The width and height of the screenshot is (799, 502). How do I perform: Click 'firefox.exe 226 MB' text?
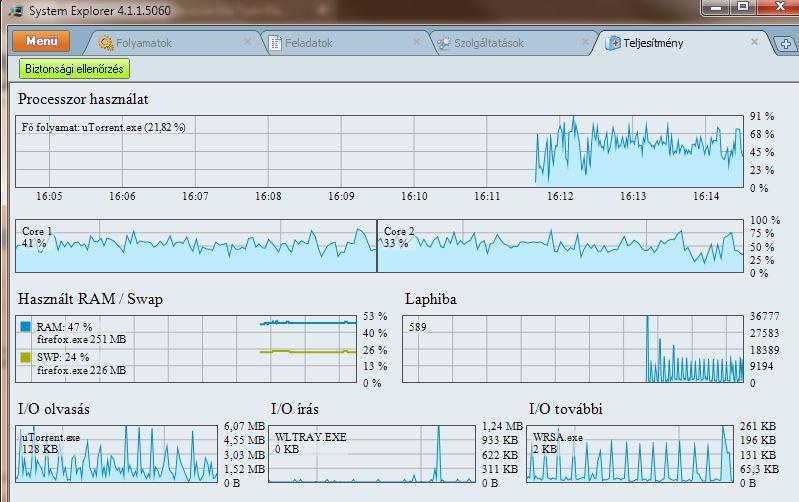tap(82, 371)
